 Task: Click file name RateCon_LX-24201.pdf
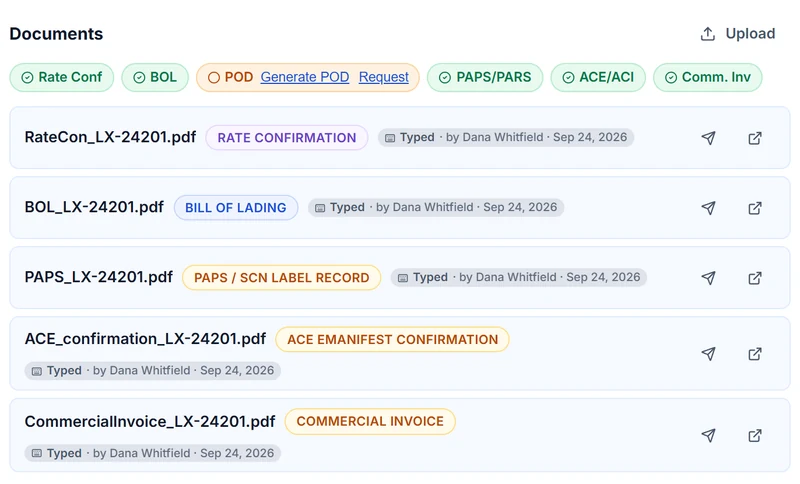(x=110, y=137)
